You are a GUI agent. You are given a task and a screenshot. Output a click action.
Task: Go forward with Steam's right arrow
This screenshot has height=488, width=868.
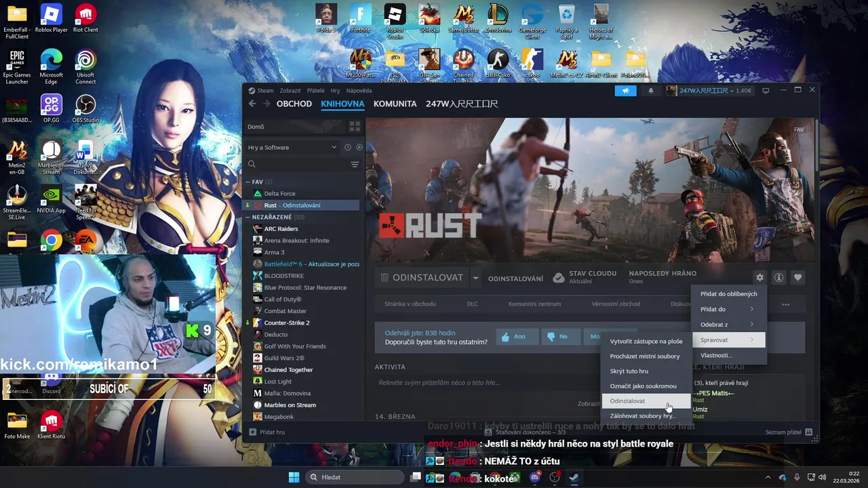point(267,104)
